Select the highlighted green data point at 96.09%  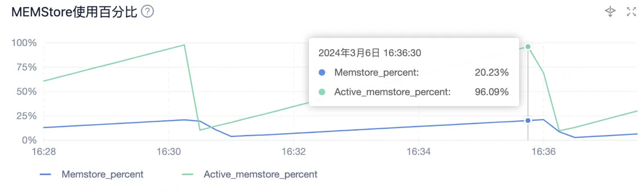pos(528,46)
